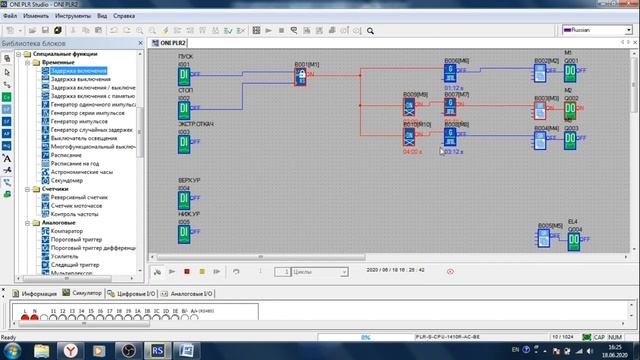Select the text label A tool

tap(7, 158)
